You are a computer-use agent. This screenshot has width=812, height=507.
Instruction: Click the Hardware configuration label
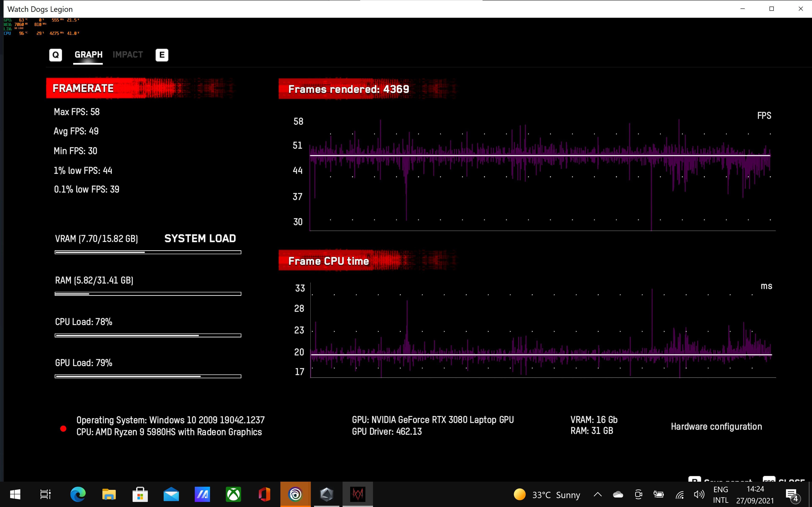716,427
